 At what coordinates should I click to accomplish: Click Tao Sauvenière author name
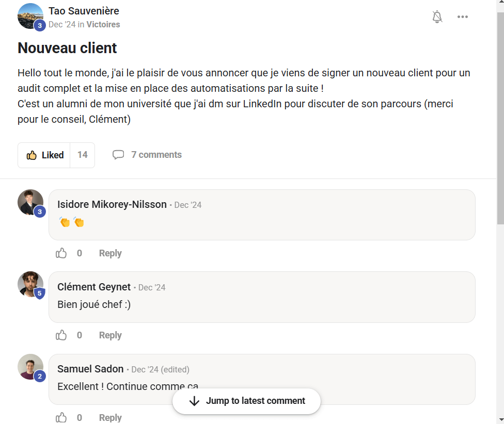click(84, 11)
